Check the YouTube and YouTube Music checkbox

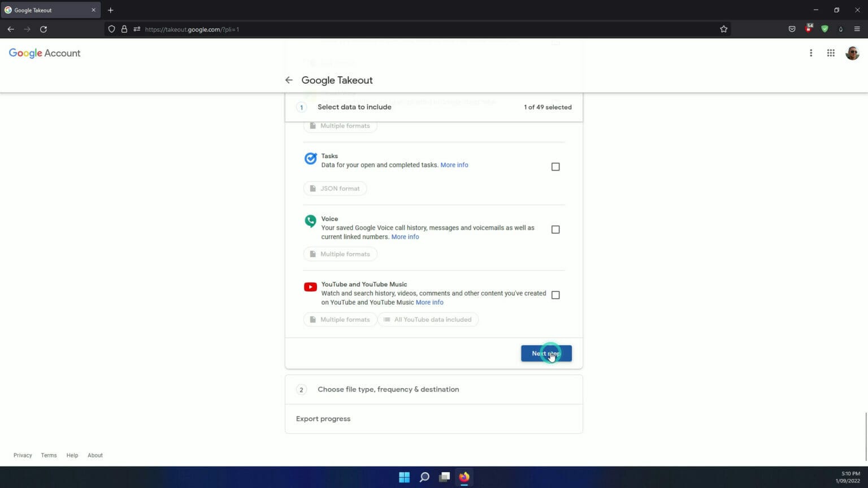[x=555, y=294]
